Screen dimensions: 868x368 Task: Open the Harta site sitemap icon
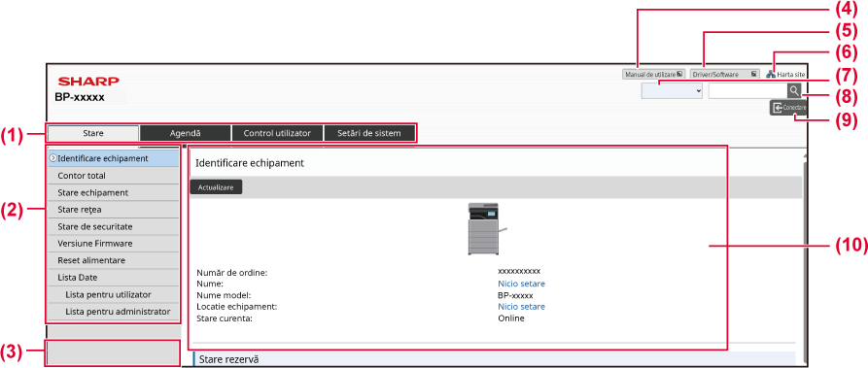click(x=771, y=74)
